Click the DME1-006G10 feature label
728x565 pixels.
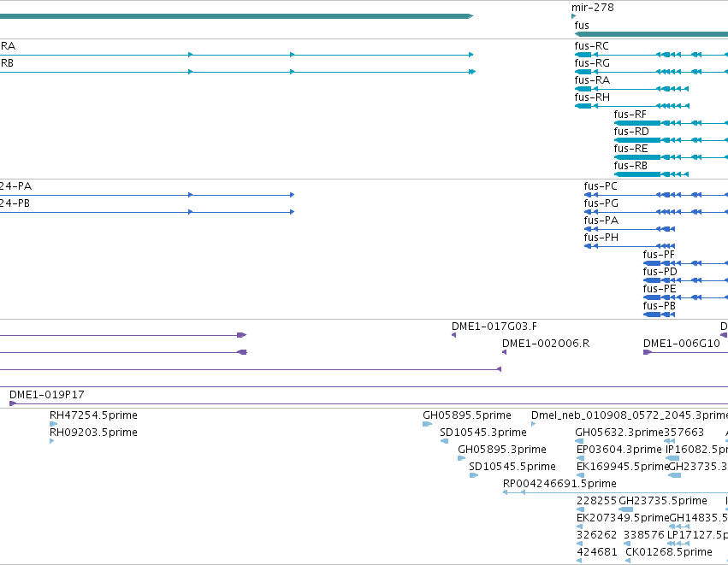pos(681,344)
